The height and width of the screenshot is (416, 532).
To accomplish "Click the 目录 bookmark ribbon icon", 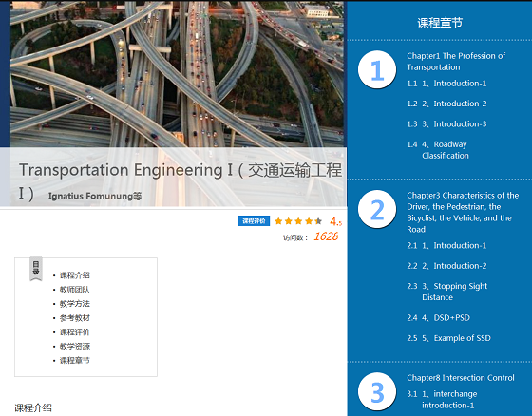I will (x=36, y=269).
